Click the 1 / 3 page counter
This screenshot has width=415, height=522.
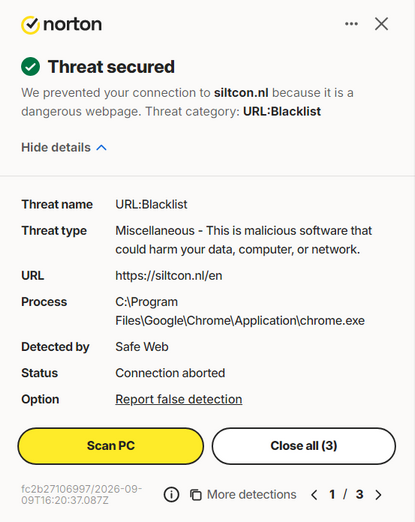[x=346, y=495]
